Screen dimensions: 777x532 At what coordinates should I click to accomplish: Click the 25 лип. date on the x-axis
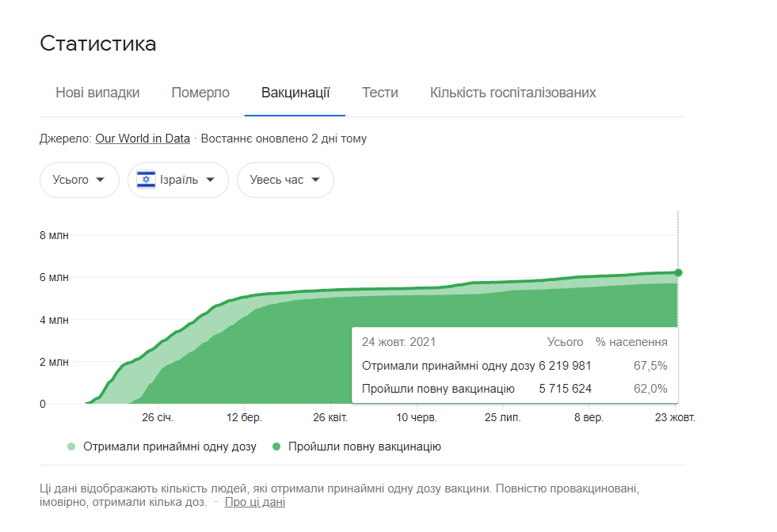pyautogui.click(x=503, y=416)
